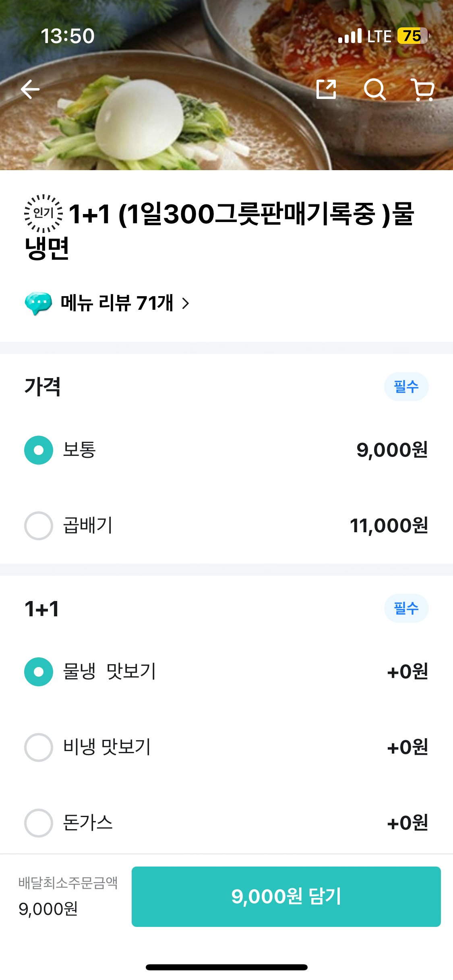
Task: Select the 돈가스 radio option
Action: click(x=39, y=823)
